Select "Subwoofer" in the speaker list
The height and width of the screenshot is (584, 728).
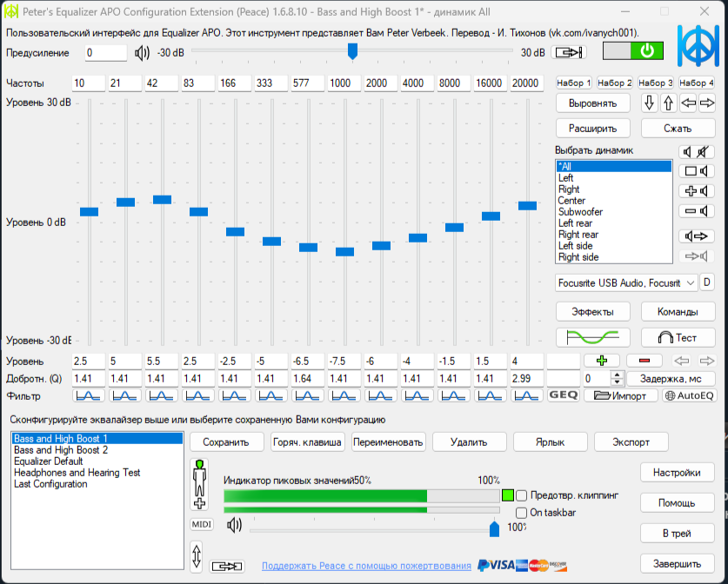coord(580,212)
